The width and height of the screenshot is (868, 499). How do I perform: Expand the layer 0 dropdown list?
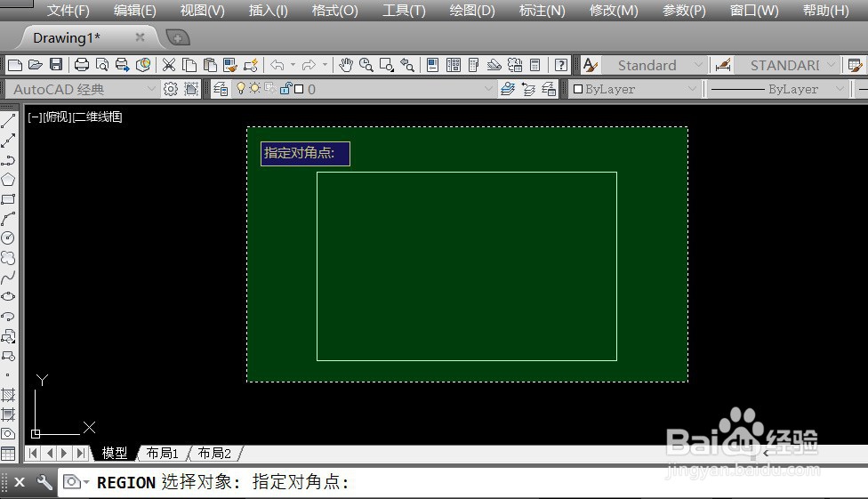[488, 89]
